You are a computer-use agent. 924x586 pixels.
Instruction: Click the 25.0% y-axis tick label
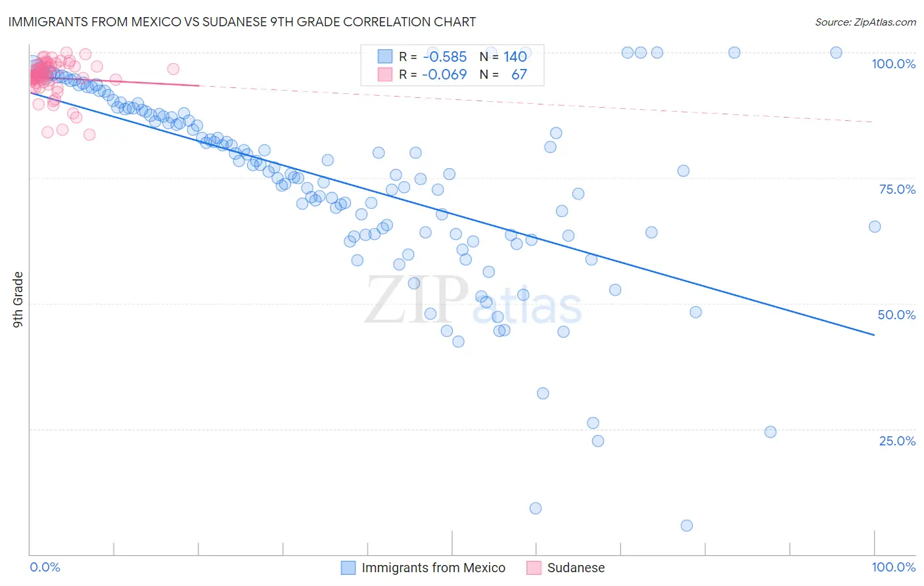(x=897, y=441)
